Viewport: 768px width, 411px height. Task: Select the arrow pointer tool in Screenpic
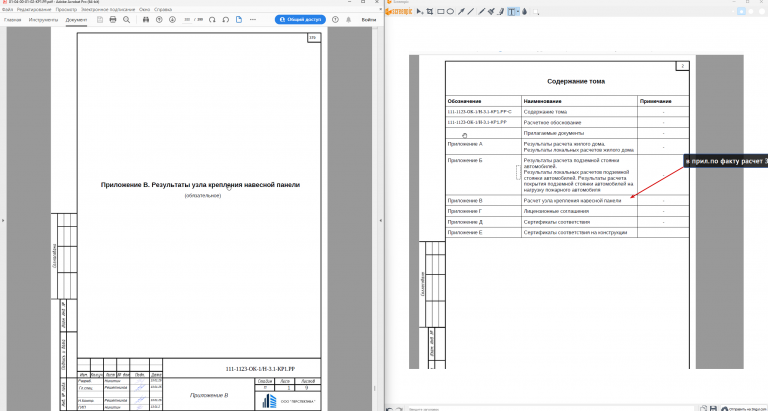tap(420, 12)
